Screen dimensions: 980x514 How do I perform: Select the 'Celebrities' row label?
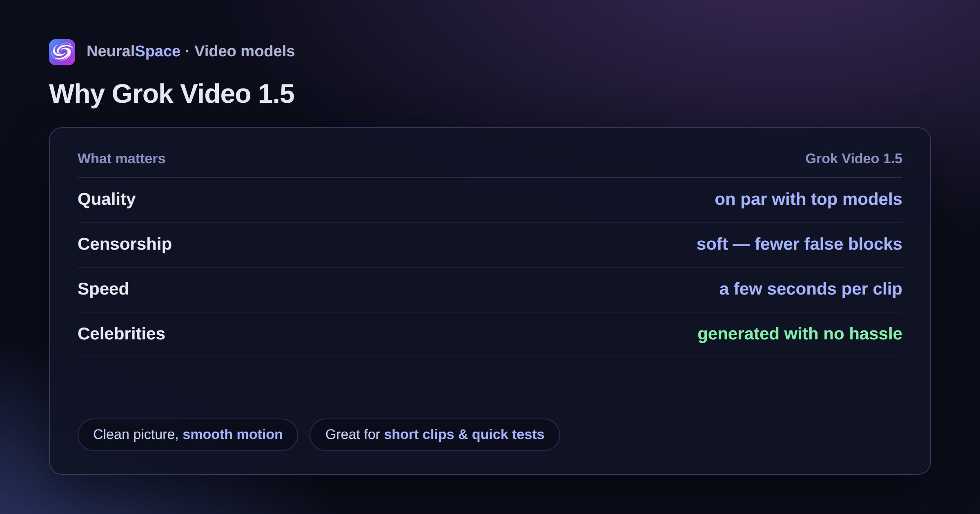pos(121,334)
